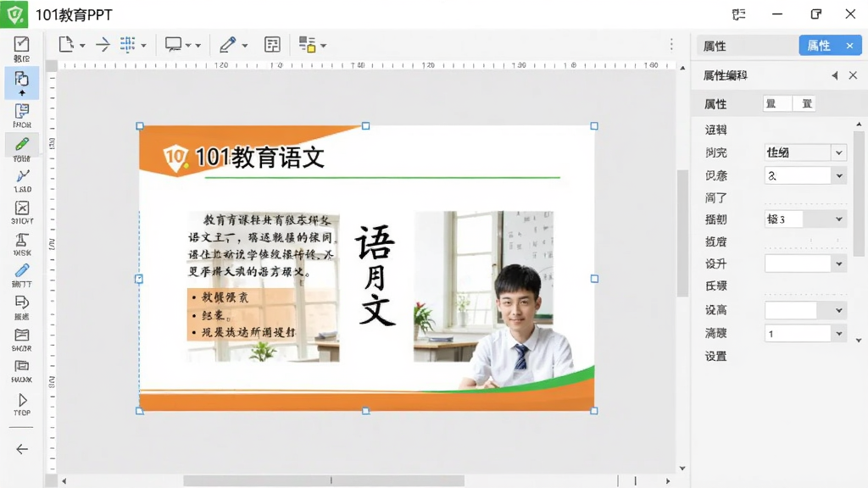
Task: Start playback with the play triangle icon
Action: point(22,400)
